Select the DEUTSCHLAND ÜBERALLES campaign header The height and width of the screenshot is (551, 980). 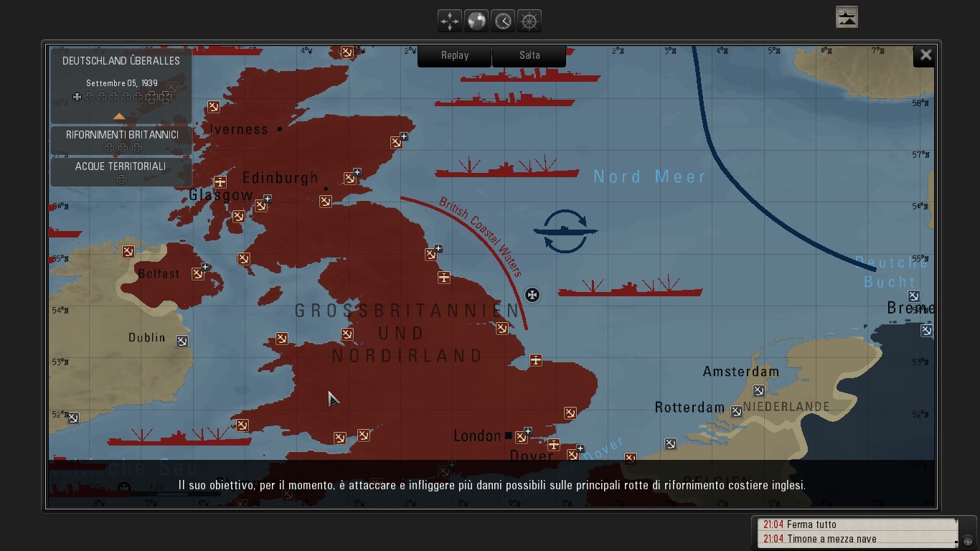pyautogui.click(x=121, y=61)
